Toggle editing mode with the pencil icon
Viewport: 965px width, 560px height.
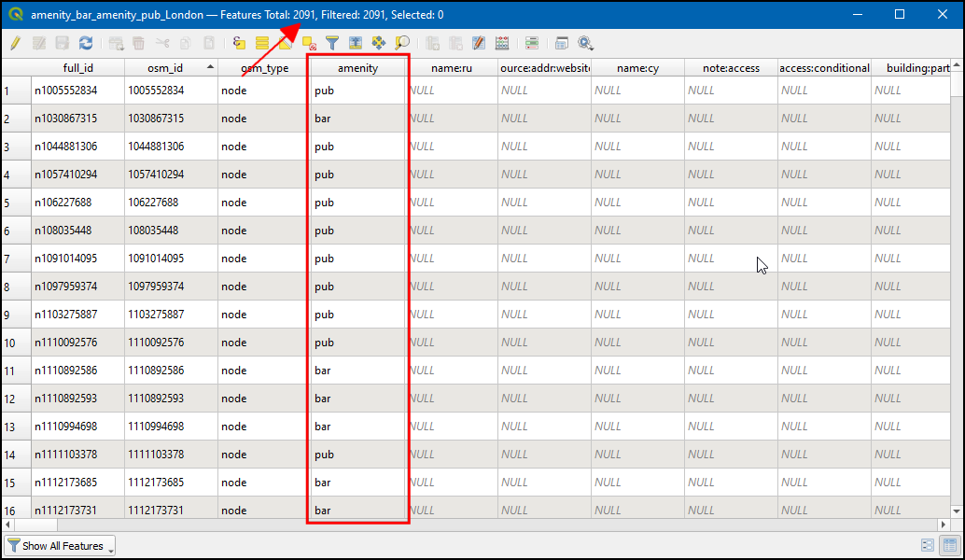click(15, 43)
